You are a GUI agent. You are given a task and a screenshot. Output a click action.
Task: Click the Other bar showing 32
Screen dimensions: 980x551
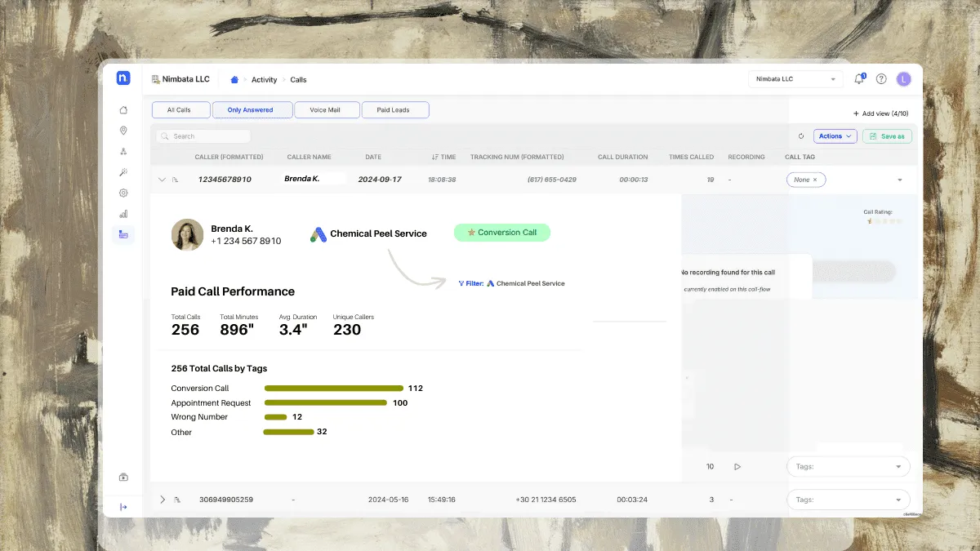click(x=288, y=432)
